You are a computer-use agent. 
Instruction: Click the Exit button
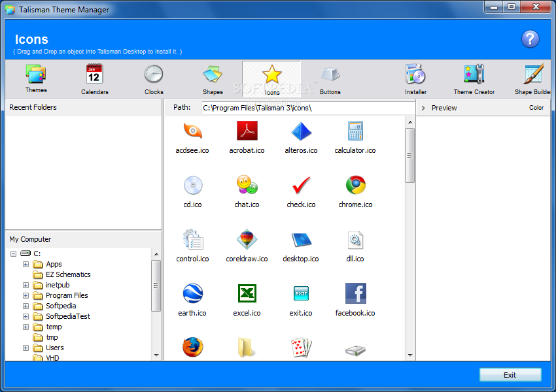coord(510,375)
